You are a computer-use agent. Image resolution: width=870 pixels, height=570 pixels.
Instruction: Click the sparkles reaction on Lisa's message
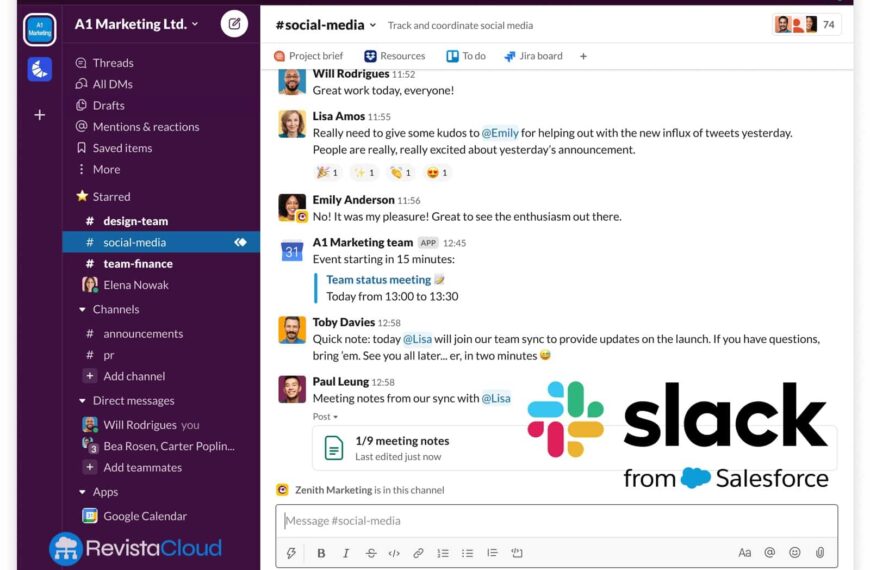364,173
